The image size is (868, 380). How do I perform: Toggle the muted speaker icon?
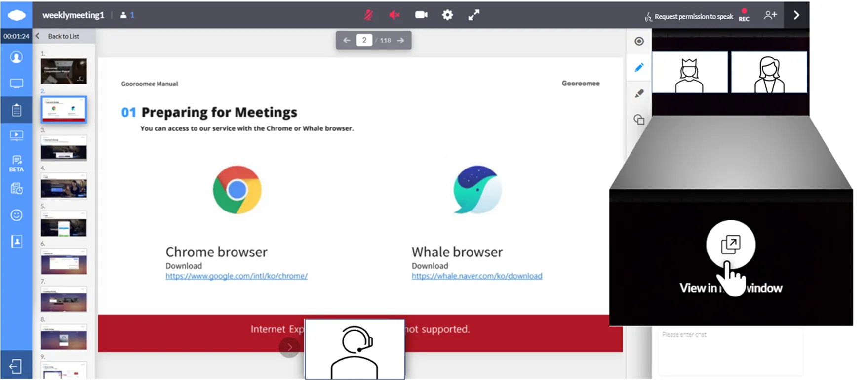(394, 15)
